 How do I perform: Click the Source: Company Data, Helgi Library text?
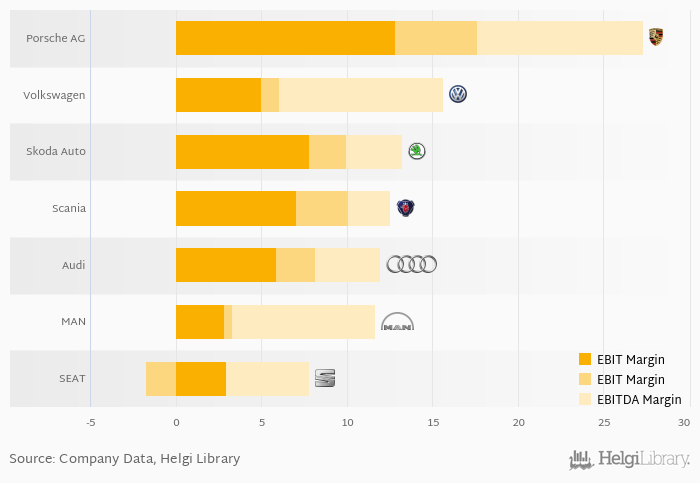point(125,459)
